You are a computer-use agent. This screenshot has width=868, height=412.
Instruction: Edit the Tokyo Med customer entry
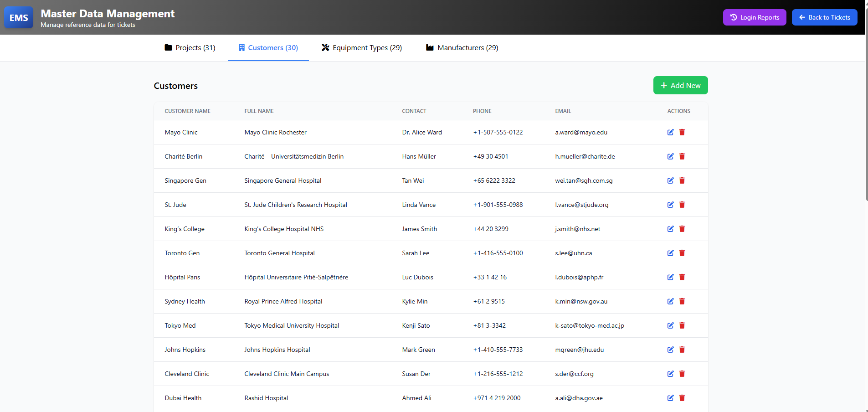(670, 325)
